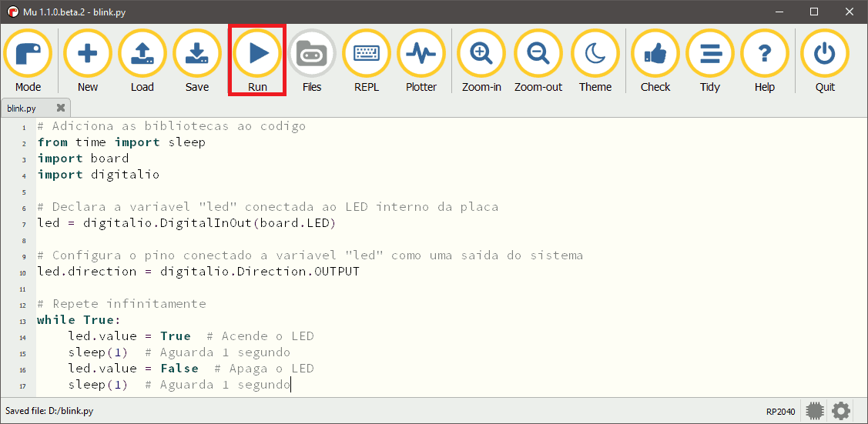
Task: Click the Load file button
Action: tap(142, 61)
